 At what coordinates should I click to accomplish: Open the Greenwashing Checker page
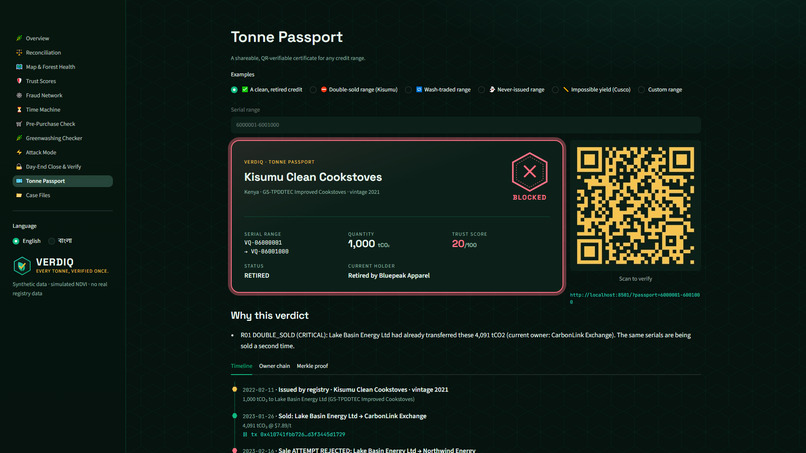click(62, 138)
